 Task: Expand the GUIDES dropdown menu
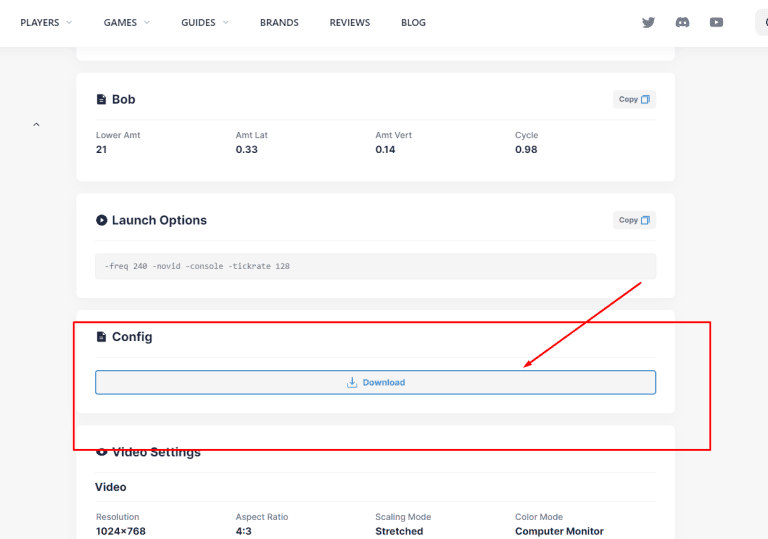coord(205,22)
